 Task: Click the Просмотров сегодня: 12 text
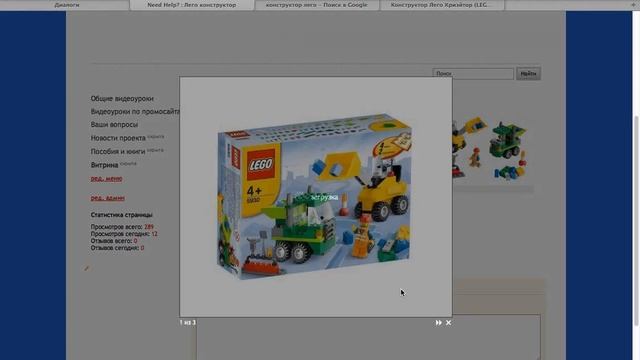click(124, 234)
